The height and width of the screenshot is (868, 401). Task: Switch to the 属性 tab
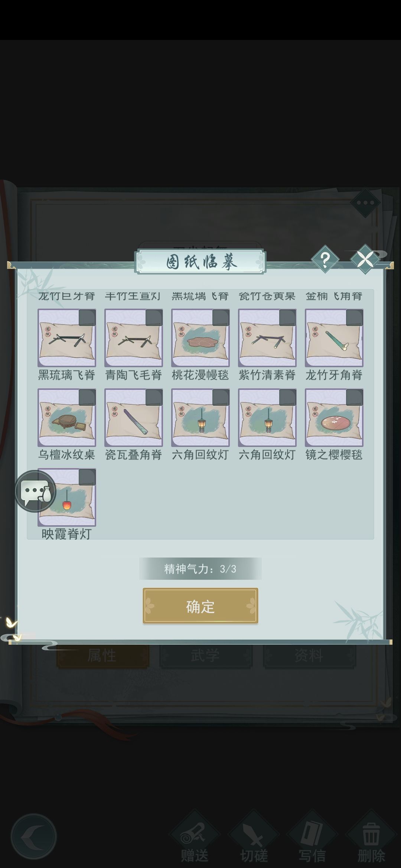point(102,655)
